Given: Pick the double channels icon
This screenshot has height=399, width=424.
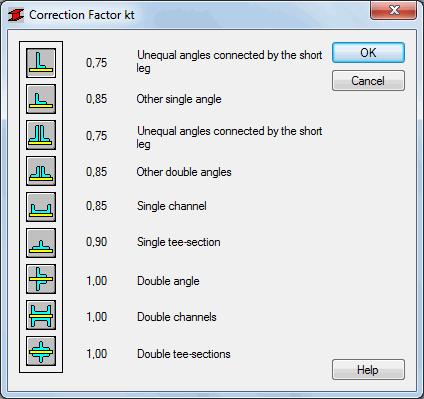Looking at the screenshot, I should click(x=41, y=315).
